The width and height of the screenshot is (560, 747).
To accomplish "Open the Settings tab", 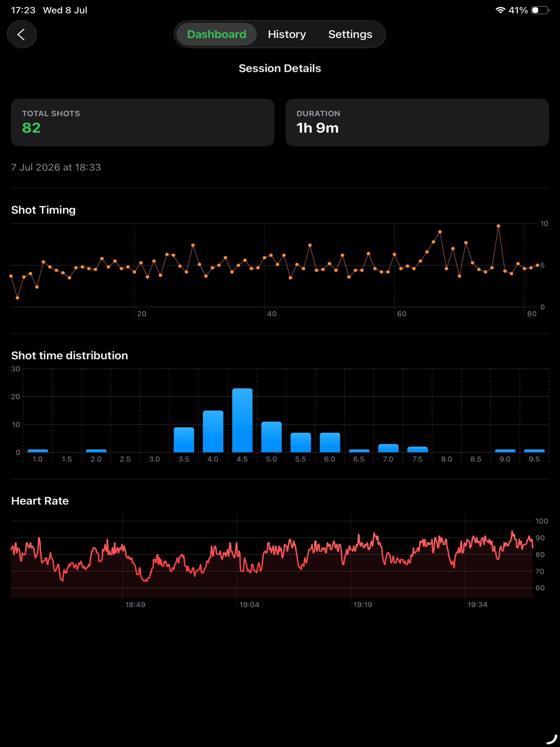I will tap(350, 34).
